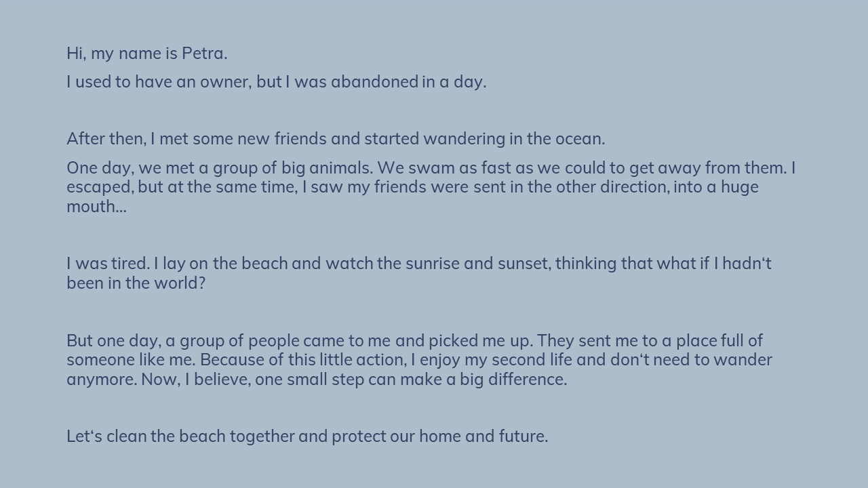This screenshot has height=488, width=868.
Task: Click the line "been in the world?"
Action: [x=136, y=283]
